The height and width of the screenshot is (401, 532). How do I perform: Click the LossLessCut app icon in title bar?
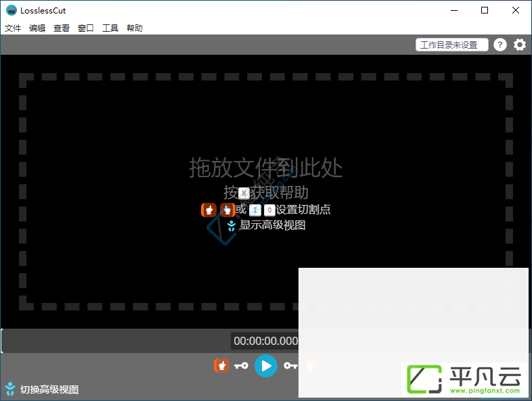click(12, 10)
